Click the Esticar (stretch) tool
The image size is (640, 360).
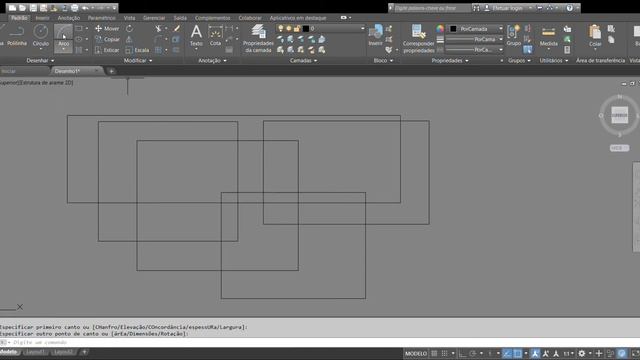point(107,50)
